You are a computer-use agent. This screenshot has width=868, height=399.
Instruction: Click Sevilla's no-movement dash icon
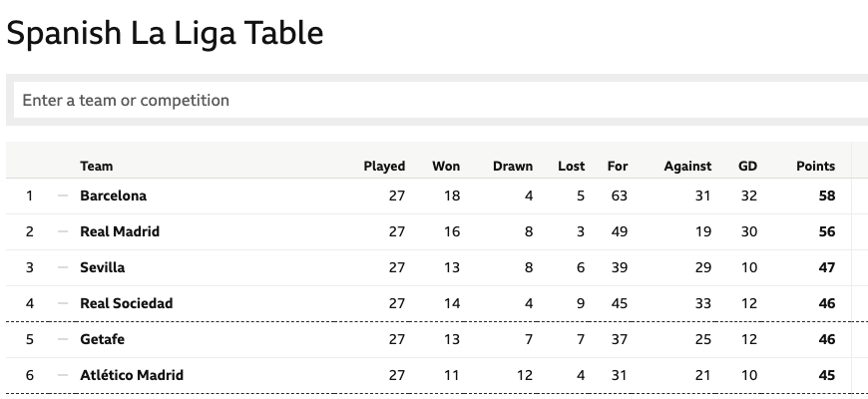tap(63, 268)
